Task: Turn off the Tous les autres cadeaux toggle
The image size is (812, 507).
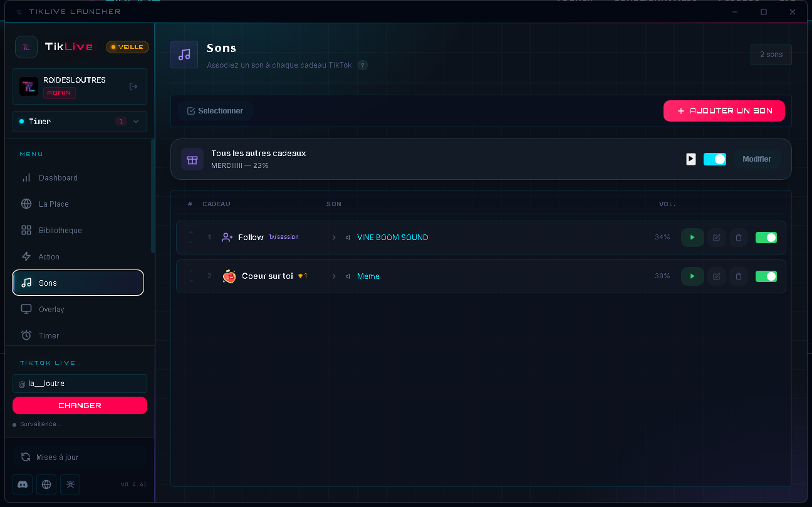Action: pos(715,159)
